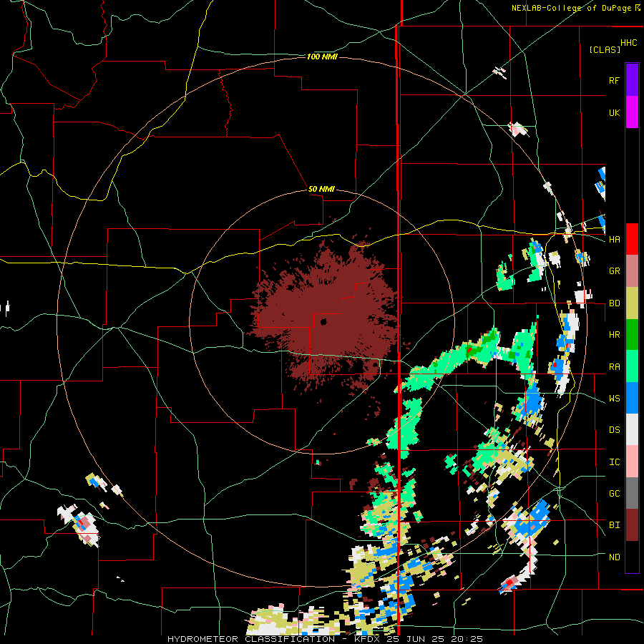
Task: Click the 'DS' legend label
Action: 614,429
